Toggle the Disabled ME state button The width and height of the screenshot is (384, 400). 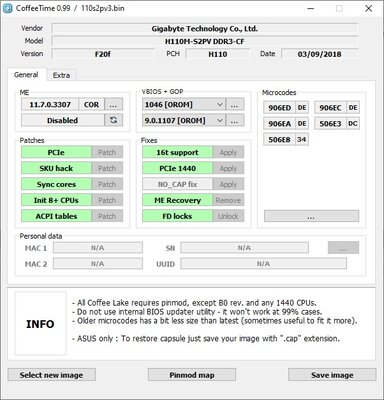pos(63,120)
